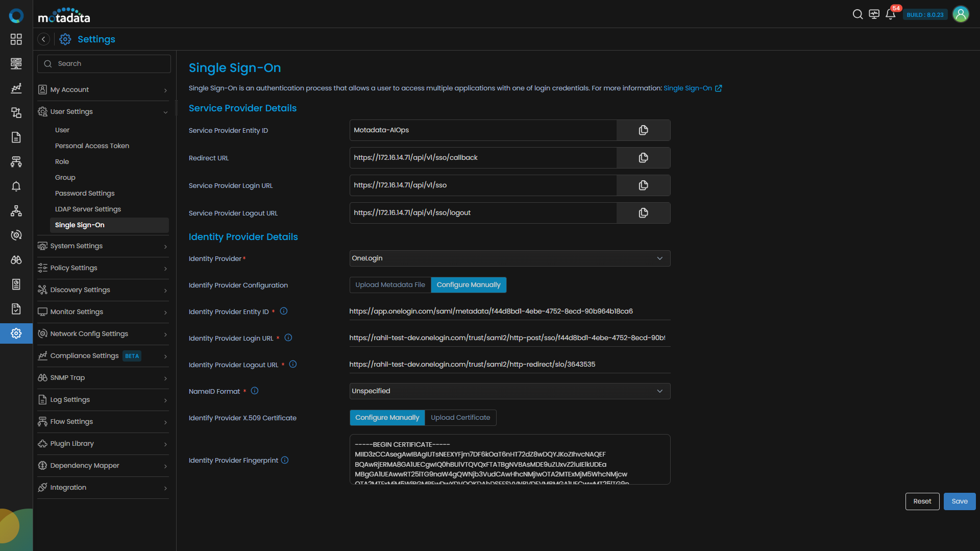Open the Identity Provider dropdown
The height and width of the screenshot is (551, 980).
point(509,258)
